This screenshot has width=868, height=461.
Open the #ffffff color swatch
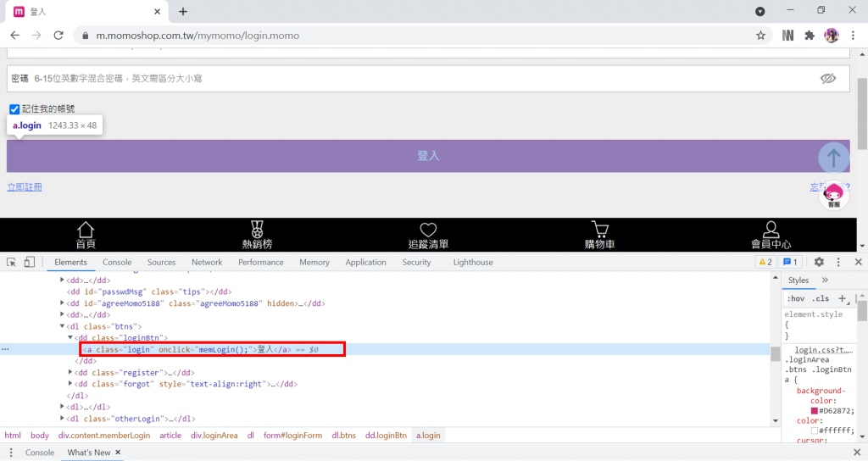click(815, 430)
